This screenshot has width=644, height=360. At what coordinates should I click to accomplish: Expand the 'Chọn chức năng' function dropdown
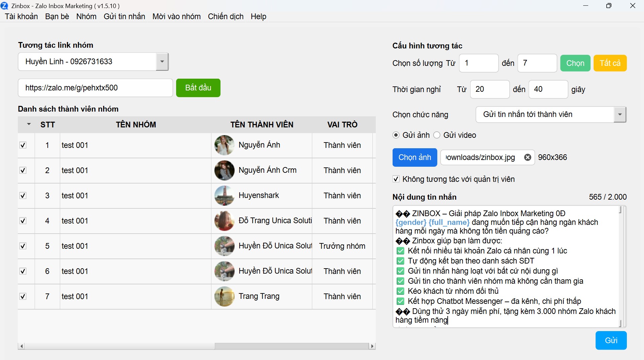coord(619,115)
